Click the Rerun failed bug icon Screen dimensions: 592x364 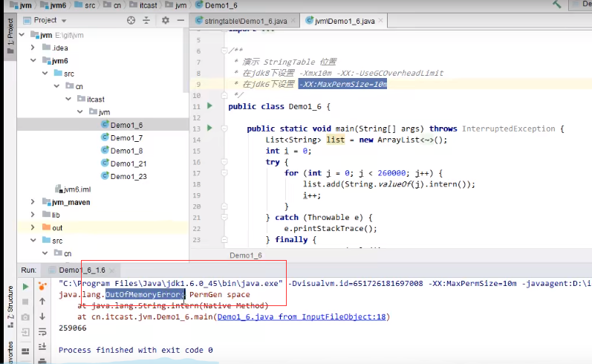42,286
